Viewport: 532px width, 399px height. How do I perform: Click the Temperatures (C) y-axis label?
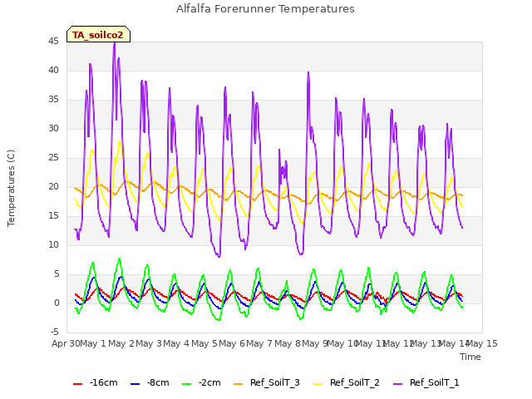click(x=11, y=188)
